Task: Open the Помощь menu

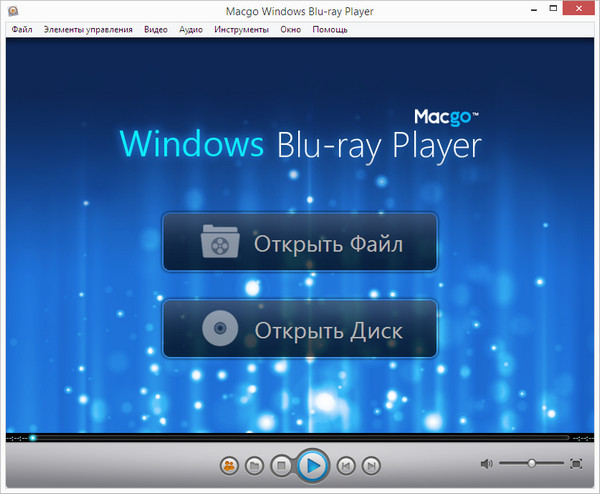Action: click(x=330, y=30)
